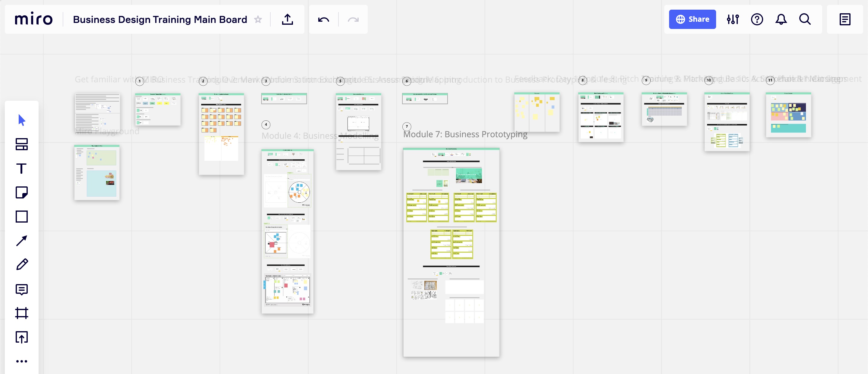Screen dimensions: 868x374
Task: Select the cursor select tool
Action: pos(22,120)
